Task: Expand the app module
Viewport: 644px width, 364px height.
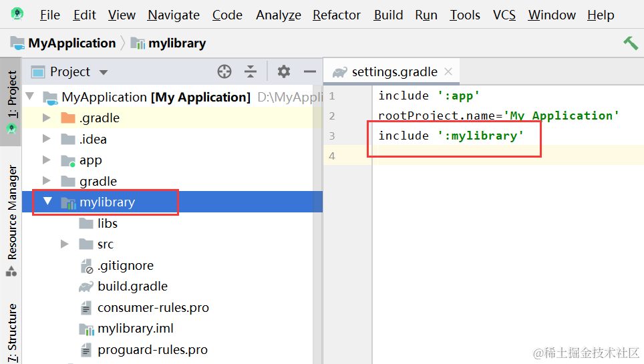Action: click(x=46, y=160)
